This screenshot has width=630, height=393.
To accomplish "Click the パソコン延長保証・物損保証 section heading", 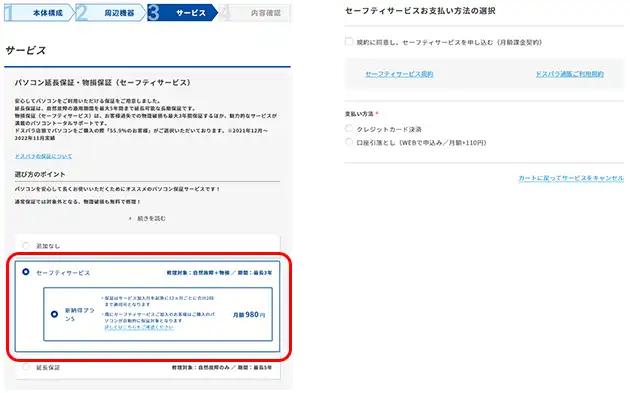I will pyautogui.click(x=102, y=82).
